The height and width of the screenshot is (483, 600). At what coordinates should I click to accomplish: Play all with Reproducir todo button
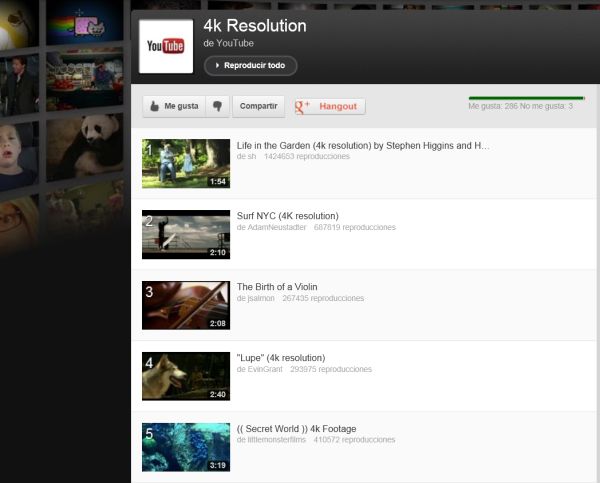tap(251, 65)
